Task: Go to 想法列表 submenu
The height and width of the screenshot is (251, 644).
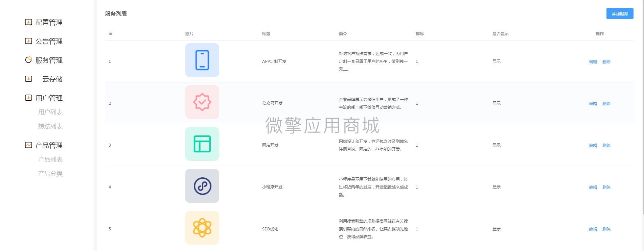Action: tap(50, 126)
